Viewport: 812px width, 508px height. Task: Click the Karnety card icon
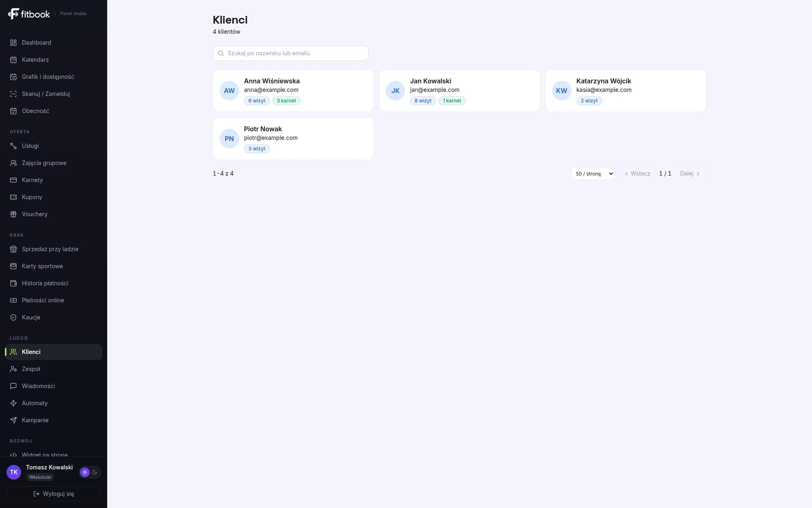pos(13,180)
